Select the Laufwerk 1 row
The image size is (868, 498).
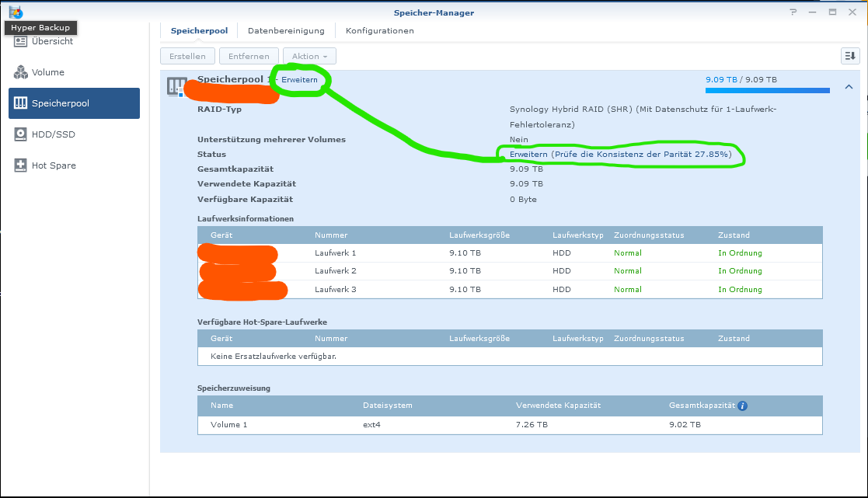(510, 252)
